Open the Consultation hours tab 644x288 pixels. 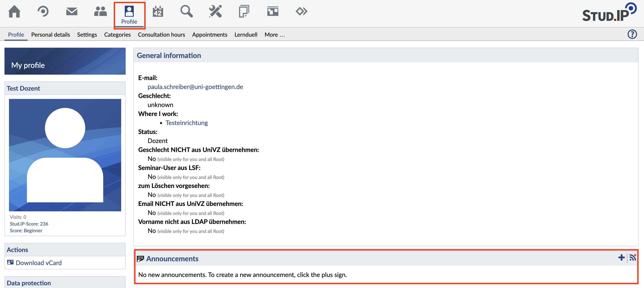coord(161,35)
